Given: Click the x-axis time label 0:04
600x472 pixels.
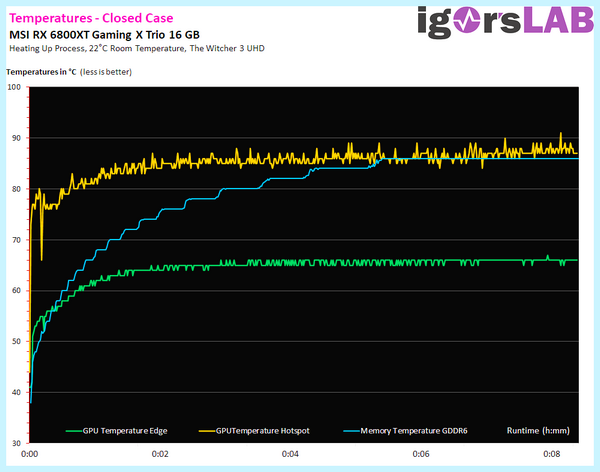Looking at the screenshot, I should (290, 454).
